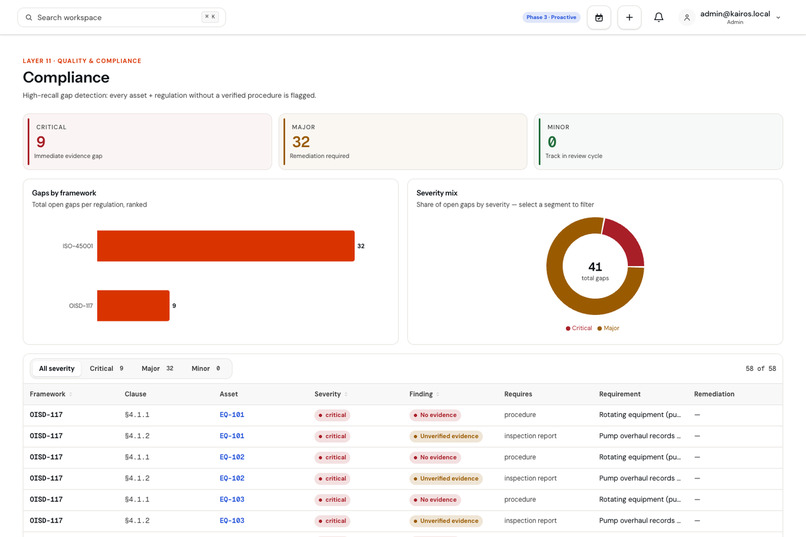Click 'inspection report' in EQ-102 row
Viewport: 806px width, 537px height.
tap(530, 478)
